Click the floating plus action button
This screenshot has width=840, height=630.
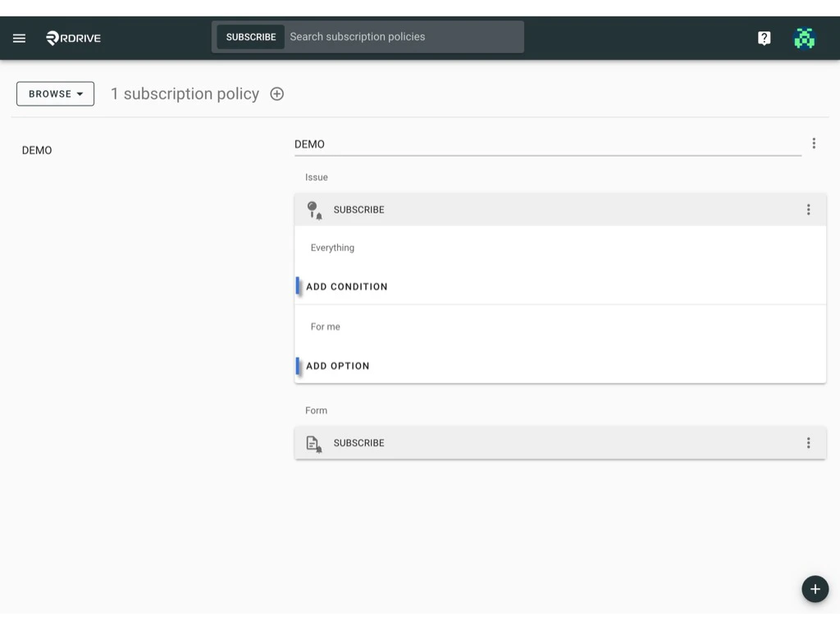(815, 589)
